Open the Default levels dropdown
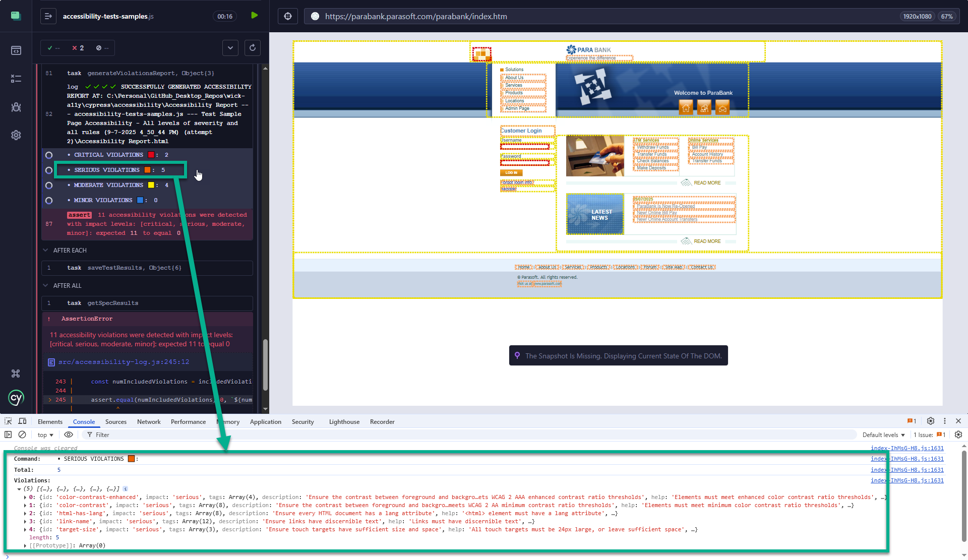968x560 pixels. [x=883, y=435]
